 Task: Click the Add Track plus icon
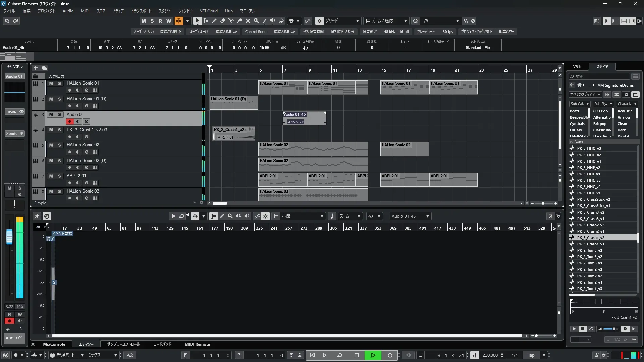point(36,68)
